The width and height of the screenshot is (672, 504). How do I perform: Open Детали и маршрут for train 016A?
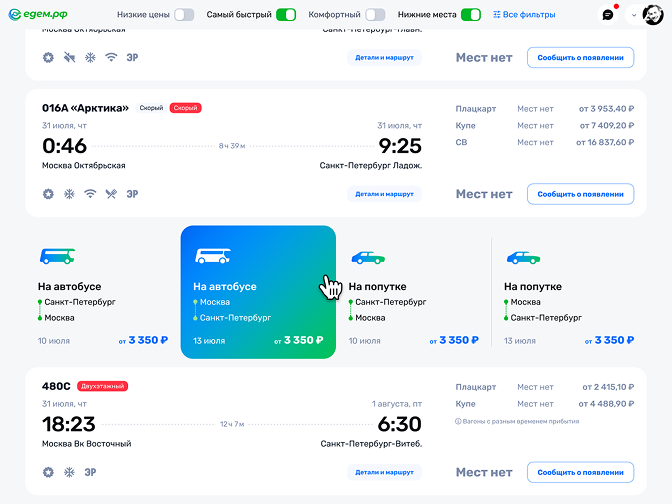click(x=384, y=194)
